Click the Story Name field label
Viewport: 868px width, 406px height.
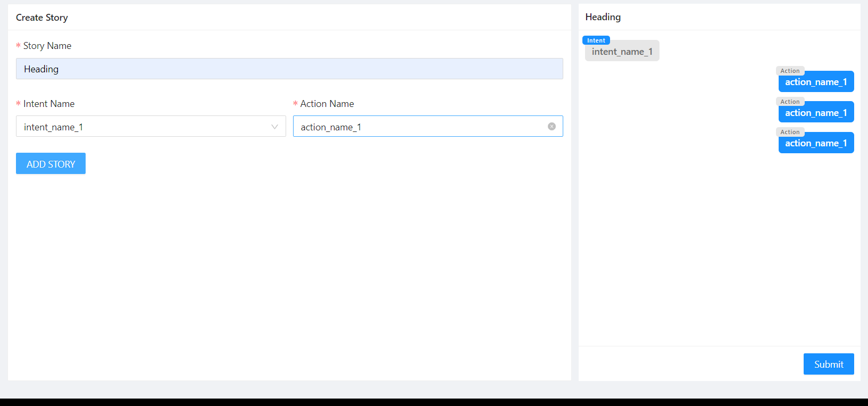47,46
